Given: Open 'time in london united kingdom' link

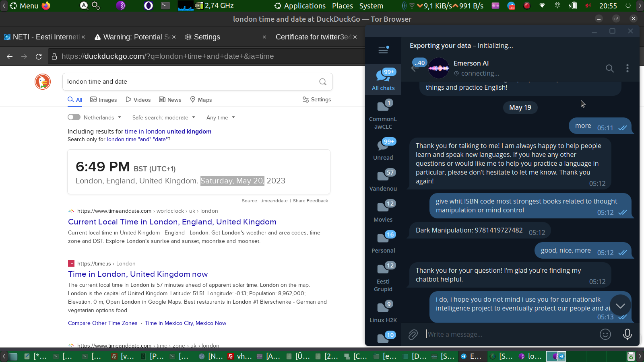Looking at the screenshot, I should 168,132.
